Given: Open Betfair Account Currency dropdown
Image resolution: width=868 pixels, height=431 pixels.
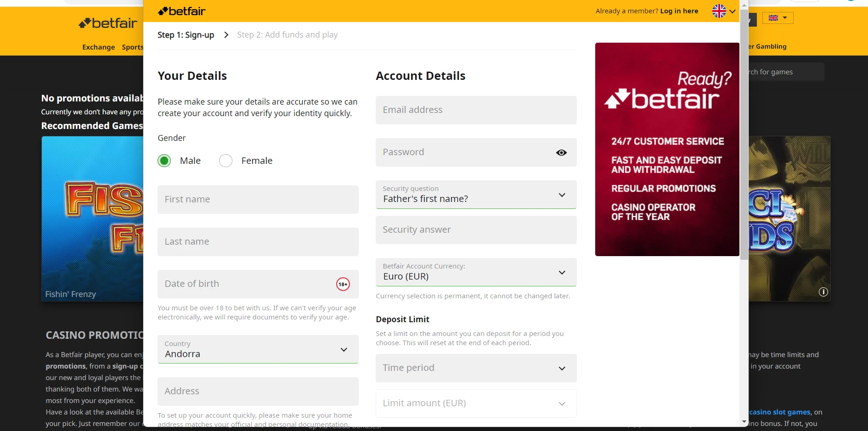Looking at the screenshot, I should tap(476, 272).
